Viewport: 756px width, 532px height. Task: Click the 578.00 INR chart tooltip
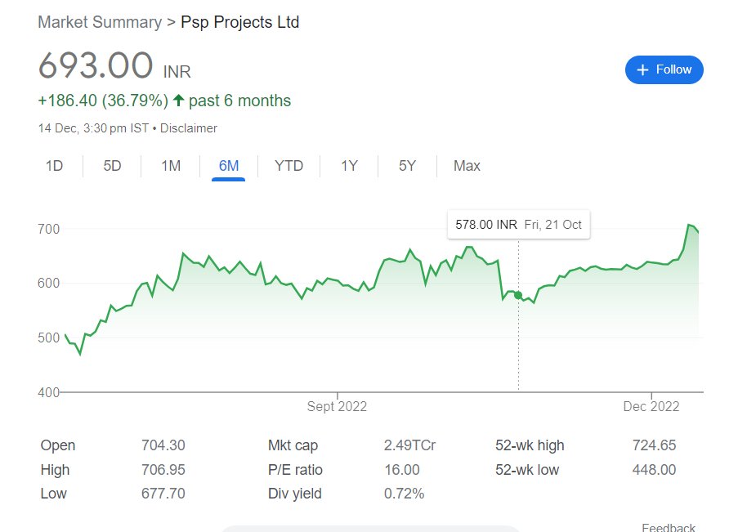pyautogui.click(x=518, y=225)
